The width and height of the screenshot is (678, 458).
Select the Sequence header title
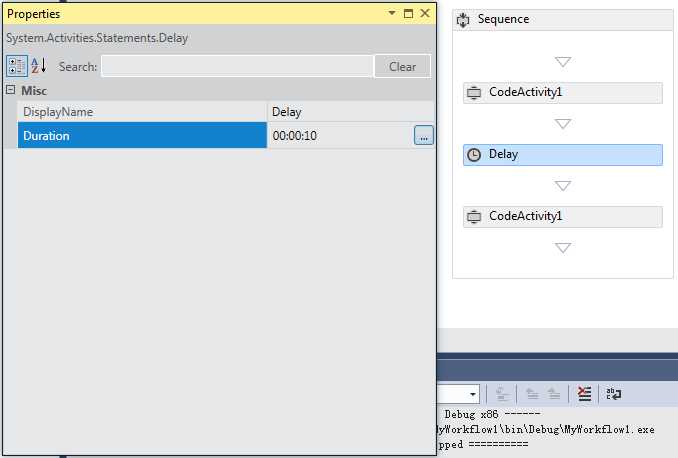[x=503, y=19]
